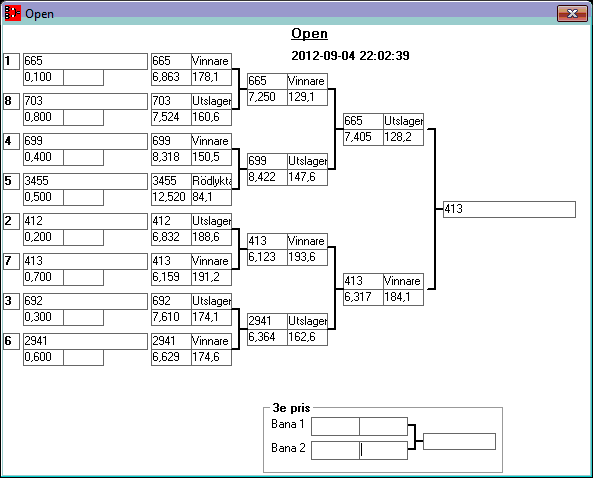Viewport: 593px width, 478px height.
Task: Select quarterfinal 2941 time 6,364
Action: click(x=267, y=337)
